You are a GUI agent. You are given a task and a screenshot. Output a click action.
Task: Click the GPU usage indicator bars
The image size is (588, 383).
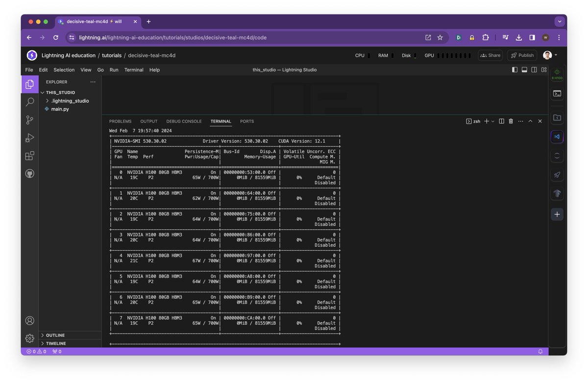point(454,55)
